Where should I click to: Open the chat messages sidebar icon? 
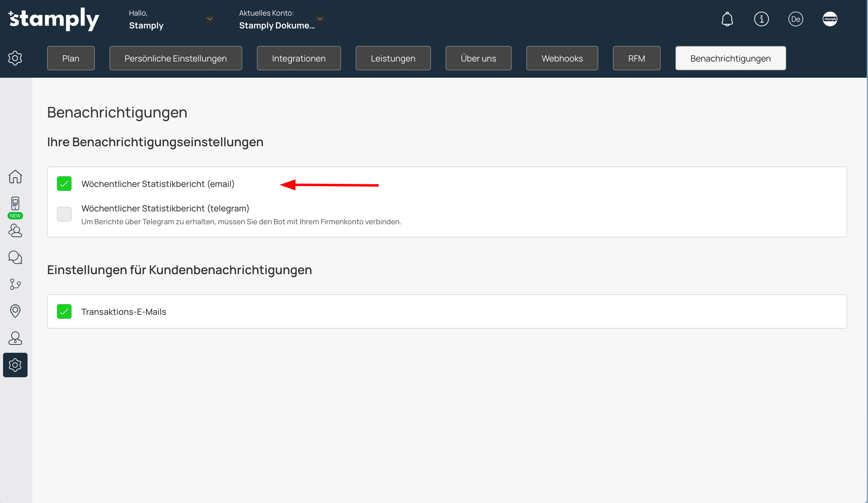tap(15, 257)
